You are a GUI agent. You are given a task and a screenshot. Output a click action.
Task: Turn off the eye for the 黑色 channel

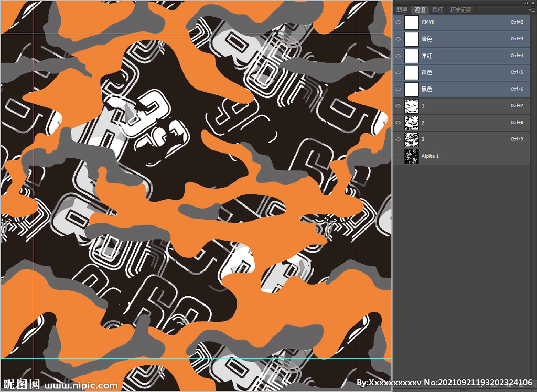pos(398,89)
